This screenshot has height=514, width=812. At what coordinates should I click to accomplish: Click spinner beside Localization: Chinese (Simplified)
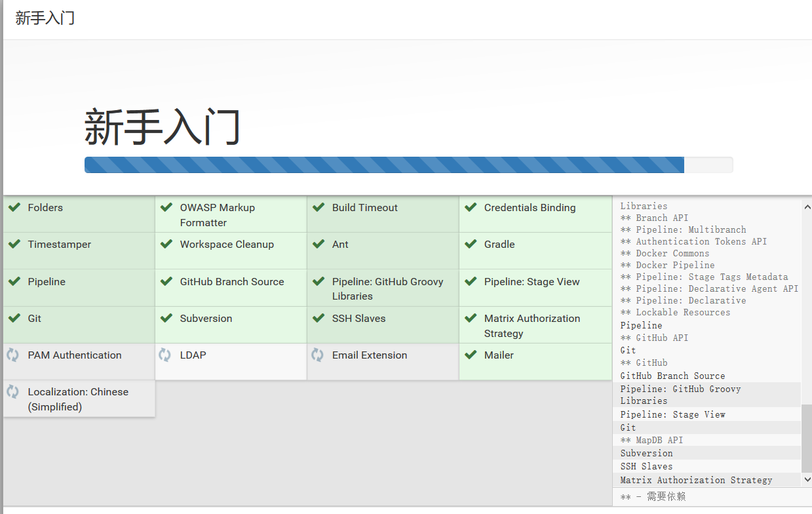pos(13,391)
